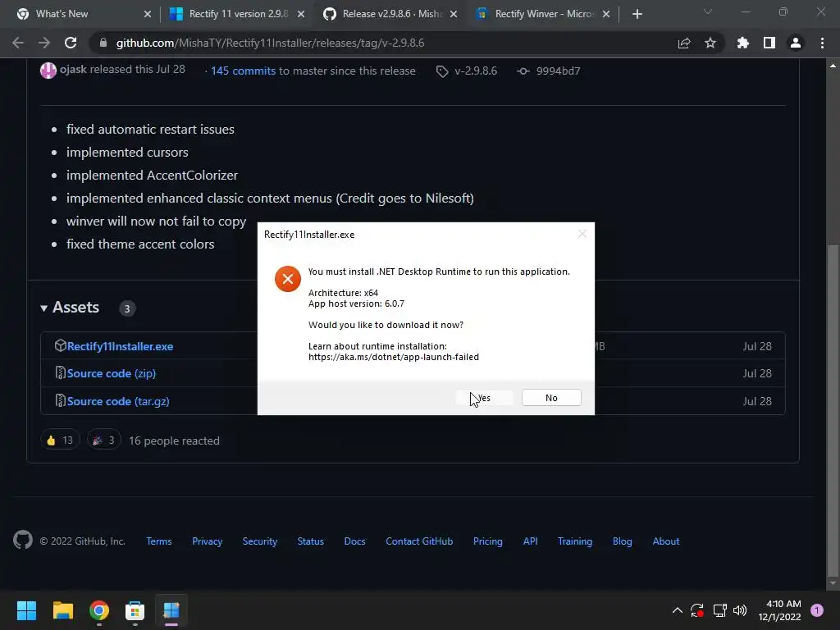Open File Explorer from taskbar
Viewport: 840px width, 630px height.
pos(62,610)
